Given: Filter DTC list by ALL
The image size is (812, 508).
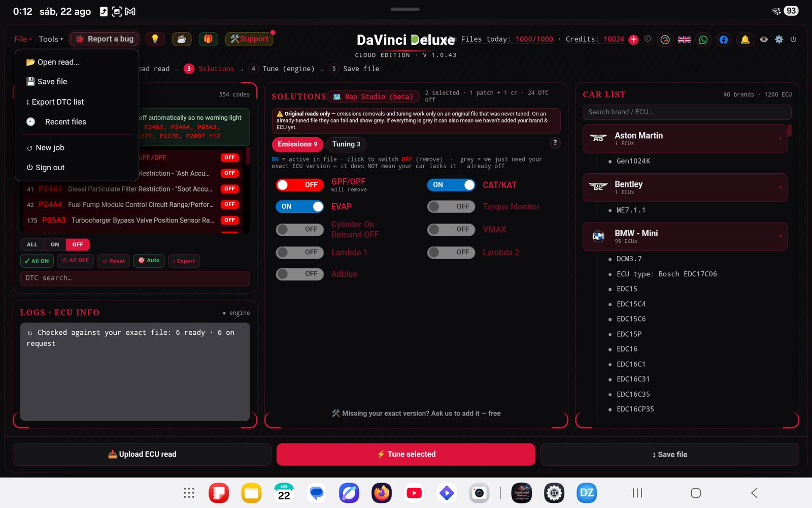Looking at the screenshot, I should [x=32, y=245].
